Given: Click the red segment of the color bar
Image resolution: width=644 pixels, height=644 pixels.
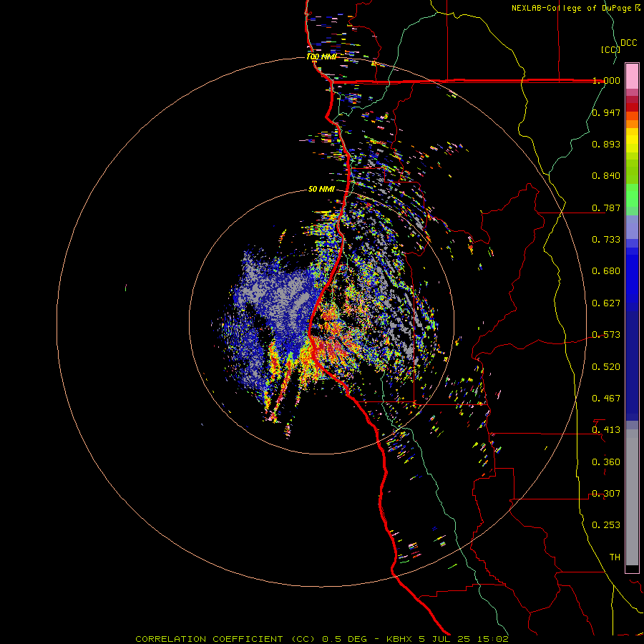Looking at the screenshot, I should pyautogui.click(x=632, y=107).
